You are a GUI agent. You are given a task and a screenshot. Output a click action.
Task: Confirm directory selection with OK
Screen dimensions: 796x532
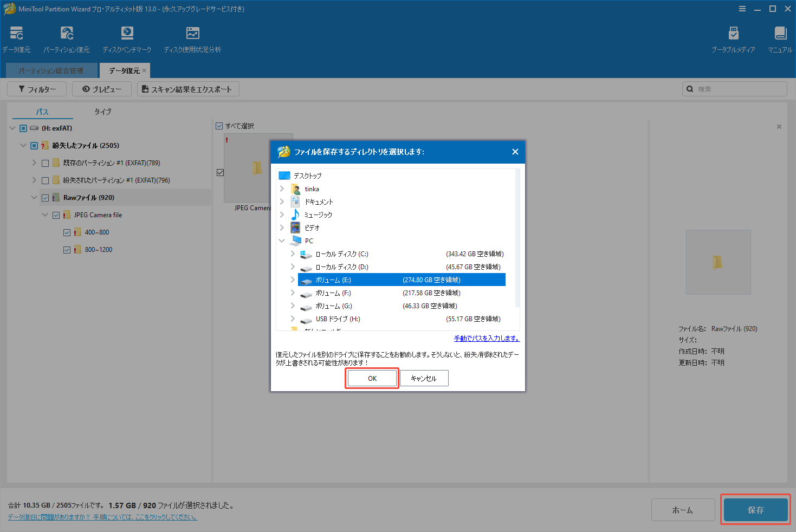pyautogui.click(x=372, y=378)
